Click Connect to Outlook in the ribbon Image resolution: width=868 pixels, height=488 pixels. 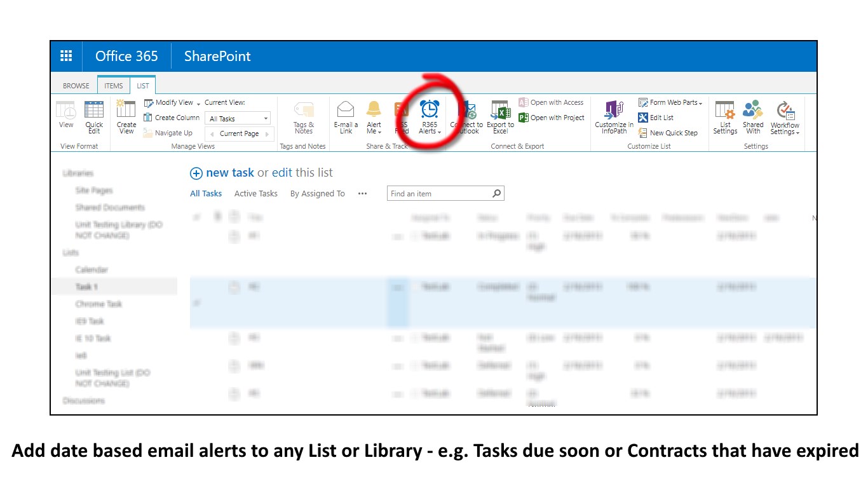coord(467,118)
